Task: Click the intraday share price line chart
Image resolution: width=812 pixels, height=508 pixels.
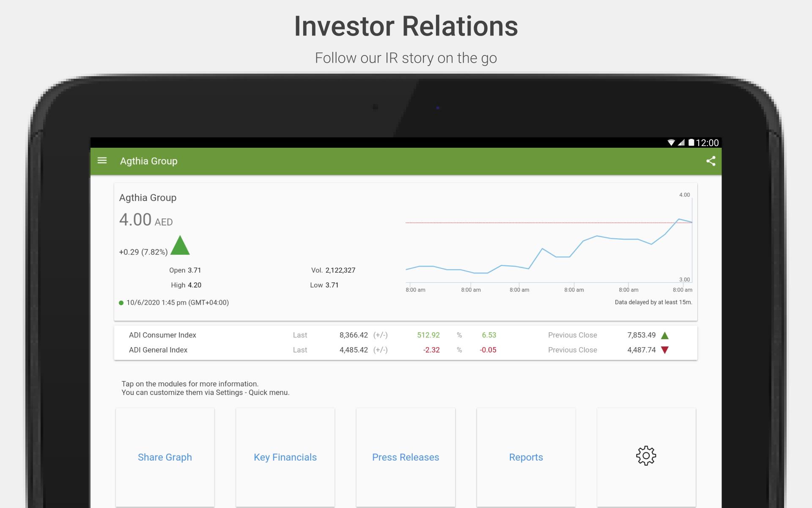Action: pyautogui.click(x=549, y=250)
